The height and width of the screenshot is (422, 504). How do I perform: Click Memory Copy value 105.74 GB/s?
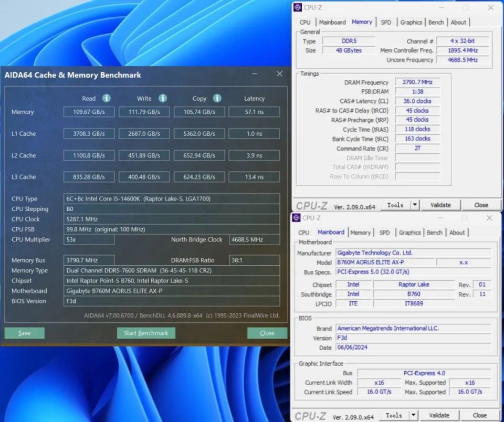tap(199, 112)
